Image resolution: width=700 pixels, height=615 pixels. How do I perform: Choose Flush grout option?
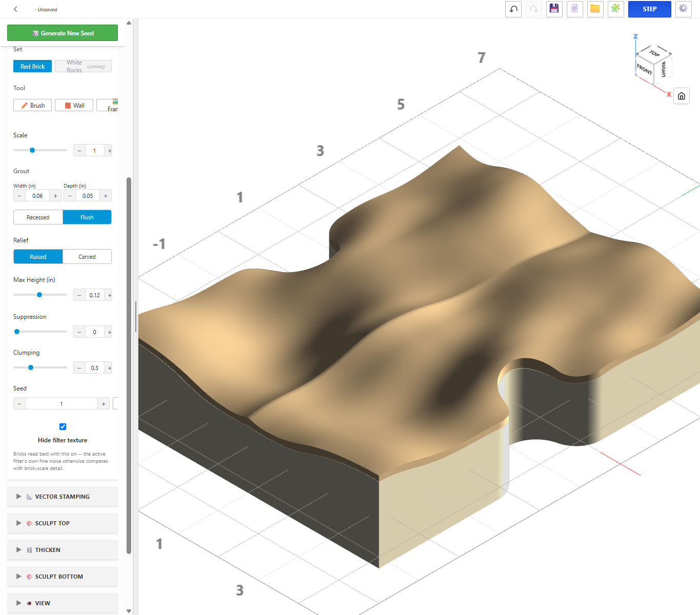coord(87,217)
